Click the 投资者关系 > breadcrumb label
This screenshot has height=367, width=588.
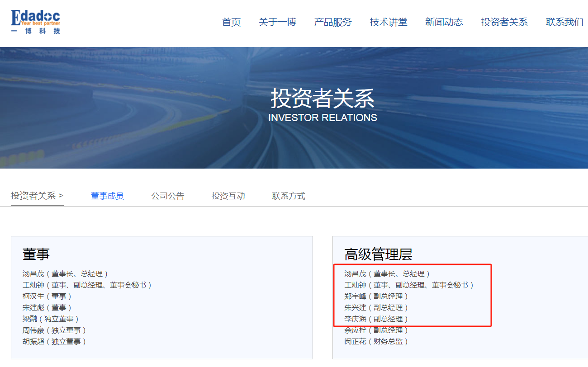coord(37,196)
